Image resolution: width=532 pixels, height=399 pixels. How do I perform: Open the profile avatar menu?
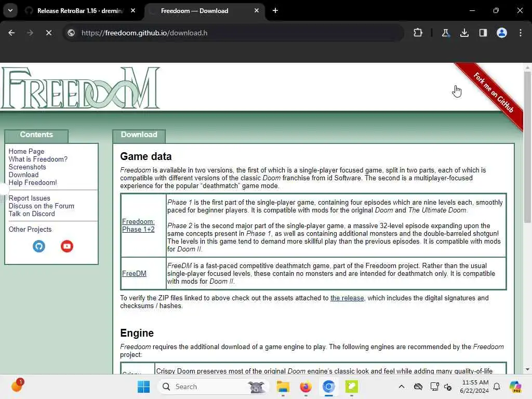tap(502, 33)
